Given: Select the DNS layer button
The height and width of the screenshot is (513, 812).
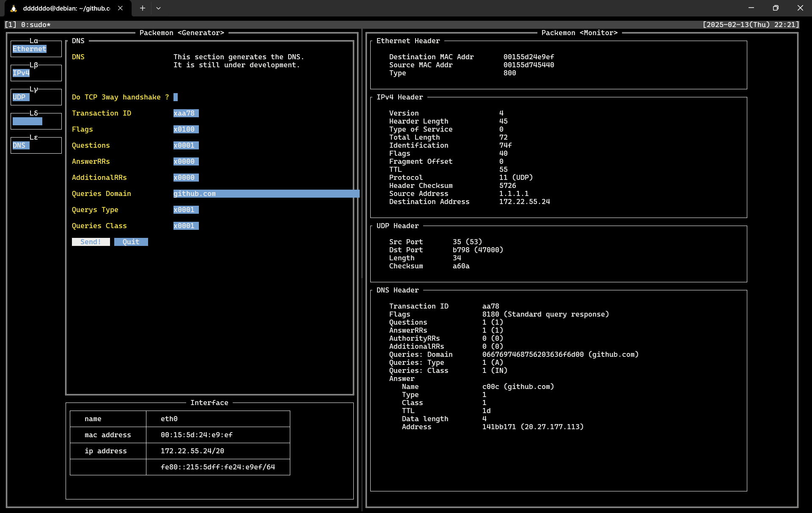Looking at the screenshot, I should coord(21,146).
